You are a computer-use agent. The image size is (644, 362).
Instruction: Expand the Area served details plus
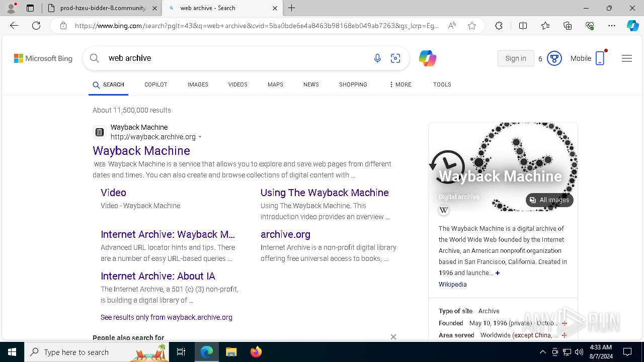[564, 335]
